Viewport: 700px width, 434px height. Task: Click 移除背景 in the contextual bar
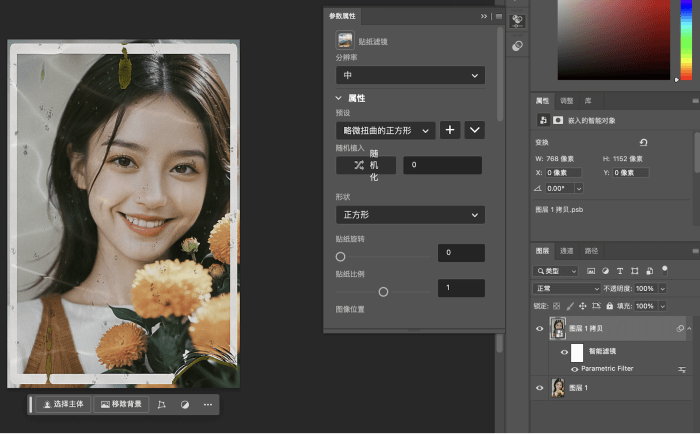pyautogui.click(x=121, y=404)
